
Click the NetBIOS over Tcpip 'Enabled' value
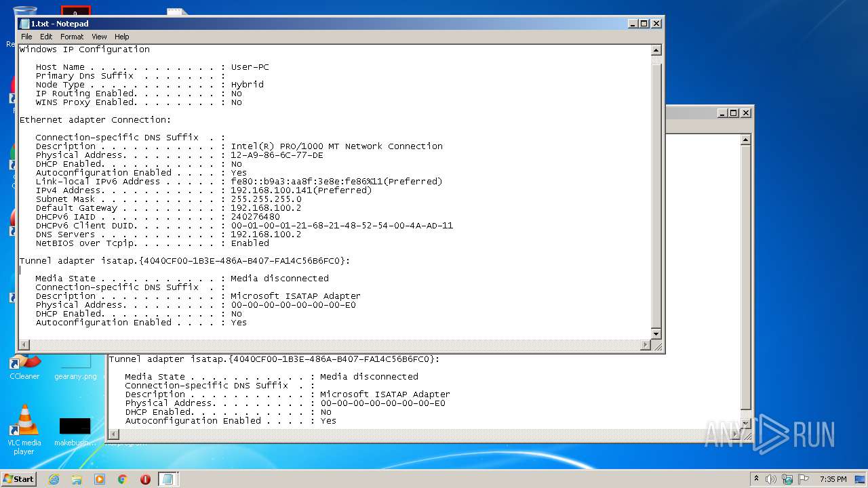point(250,243)
